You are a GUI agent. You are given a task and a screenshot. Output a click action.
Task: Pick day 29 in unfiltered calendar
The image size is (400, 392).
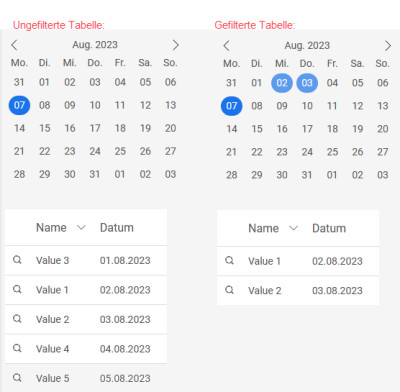pos(45,174)
